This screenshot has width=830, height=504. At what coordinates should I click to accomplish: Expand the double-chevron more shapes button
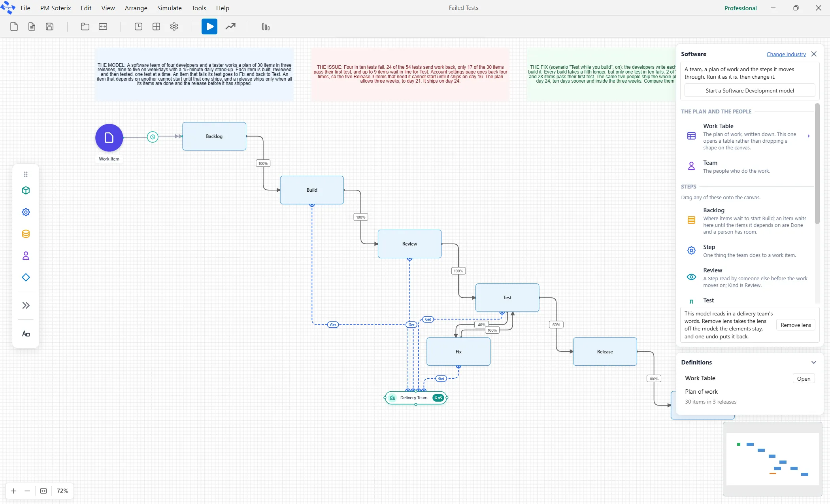tap(26, 305)
